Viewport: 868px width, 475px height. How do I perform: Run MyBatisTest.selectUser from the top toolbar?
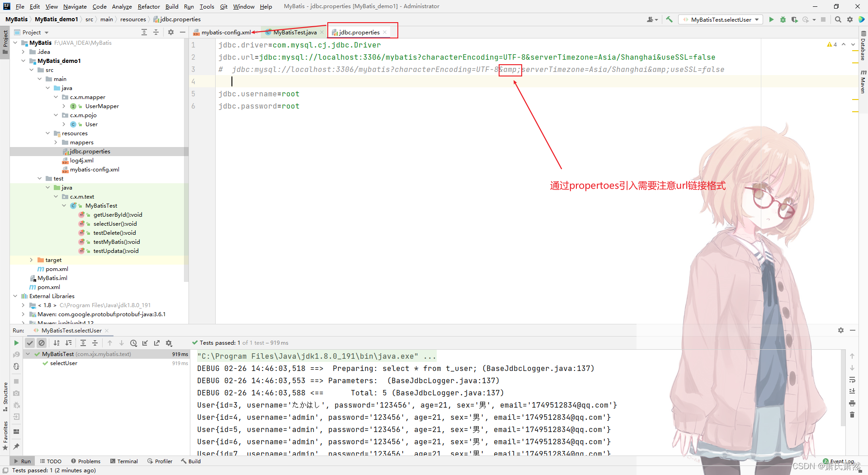click(771, 19)
